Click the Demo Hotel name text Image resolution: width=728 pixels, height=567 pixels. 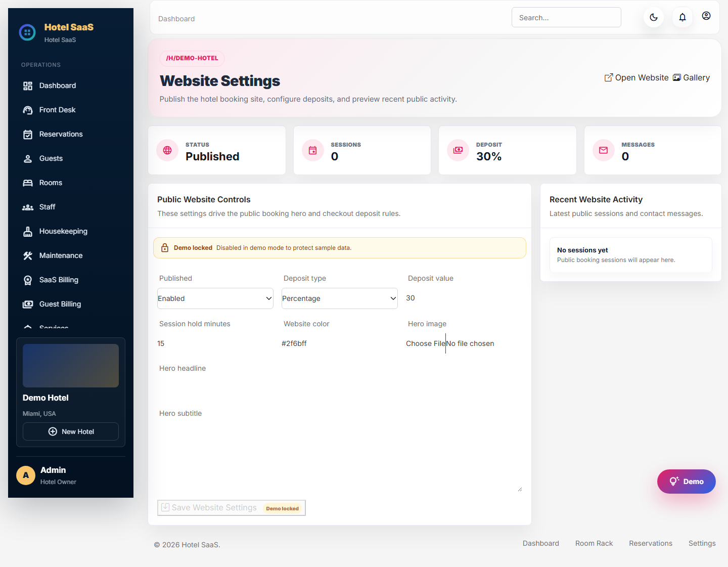click(x=45, y=398)
